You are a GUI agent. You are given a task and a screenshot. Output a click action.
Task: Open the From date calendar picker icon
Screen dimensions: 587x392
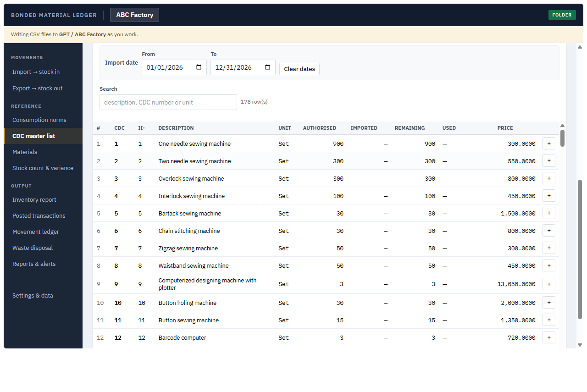[199, 67]
